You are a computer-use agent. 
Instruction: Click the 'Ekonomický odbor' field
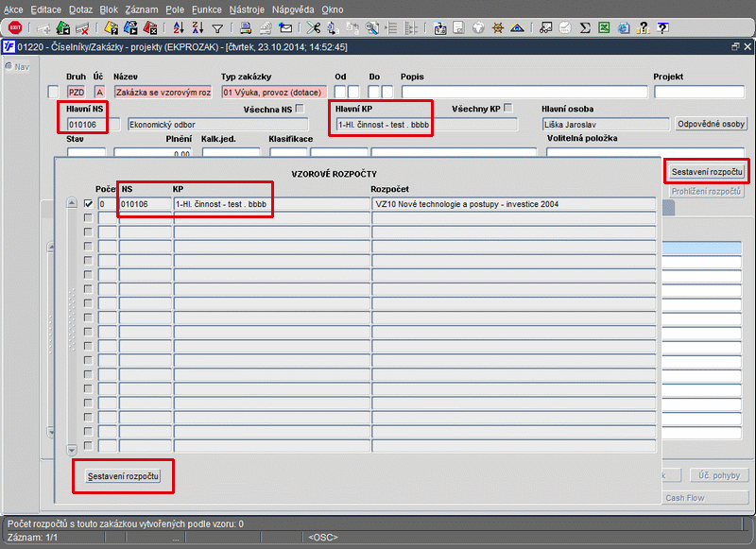click(x=218, y=125)
